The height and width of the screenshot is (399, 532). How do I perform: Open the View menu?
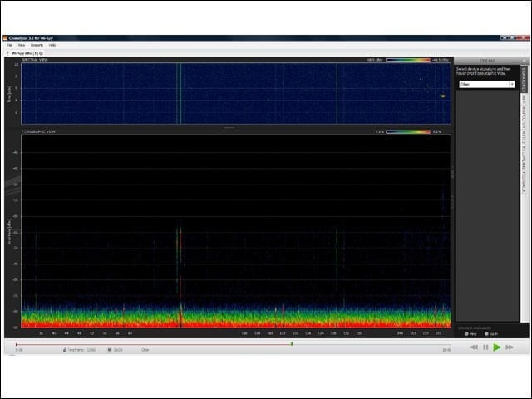pyautogui.click(x=22, y=45)
